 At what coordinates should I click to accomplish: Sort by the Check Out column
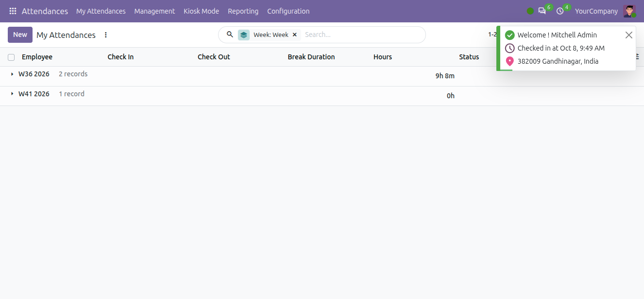(214, 57)
